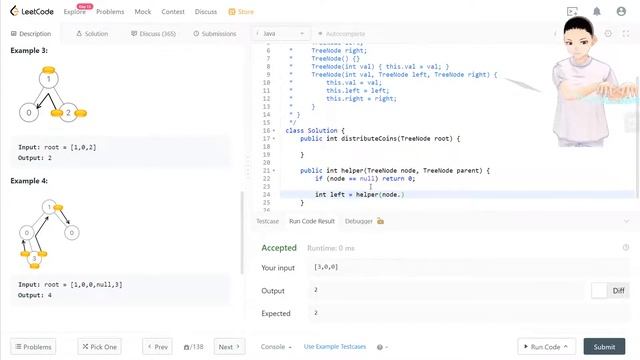Open the Debugger tab
This screenshot has width=640, height=360.
click(x=359, y=221)
